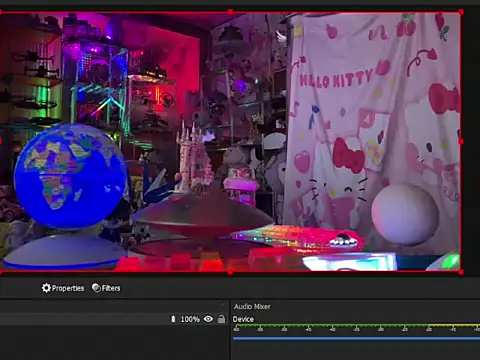Viewport: 480px width, 360px height.
Task: Click the top-right red resize handle of the source
Action: point(461,12)
